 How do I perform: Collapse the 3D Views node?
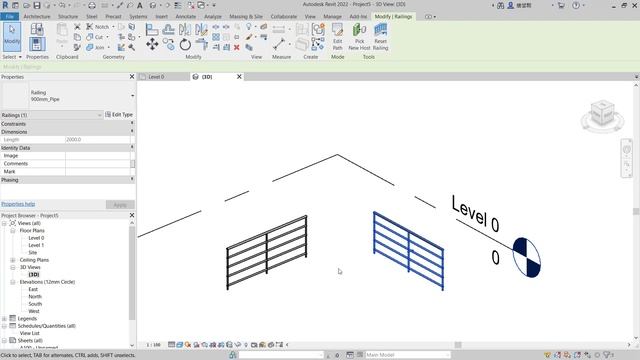click(x=13, y=267)
